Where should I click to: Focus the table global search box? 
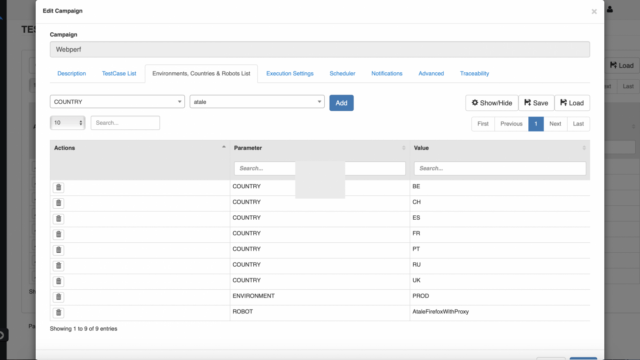(x=125, y=122)
